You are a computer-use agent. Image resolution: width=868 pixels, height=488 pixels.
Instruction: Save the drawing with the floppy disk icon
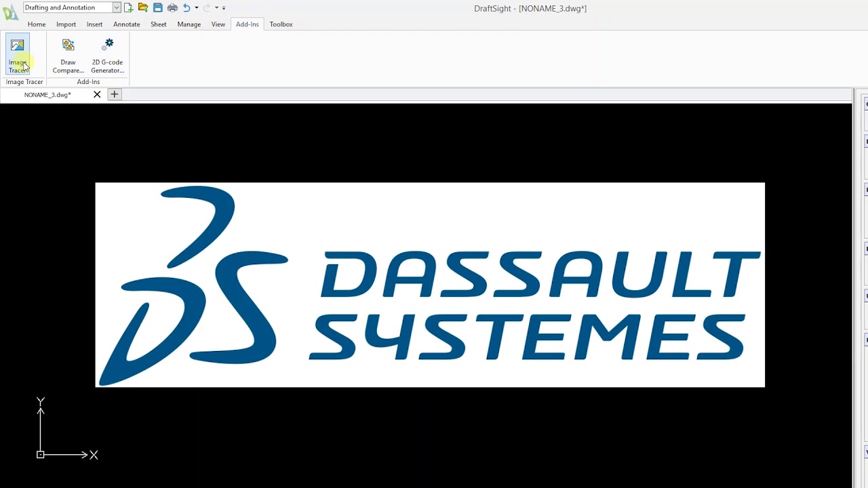click(157, 7)
